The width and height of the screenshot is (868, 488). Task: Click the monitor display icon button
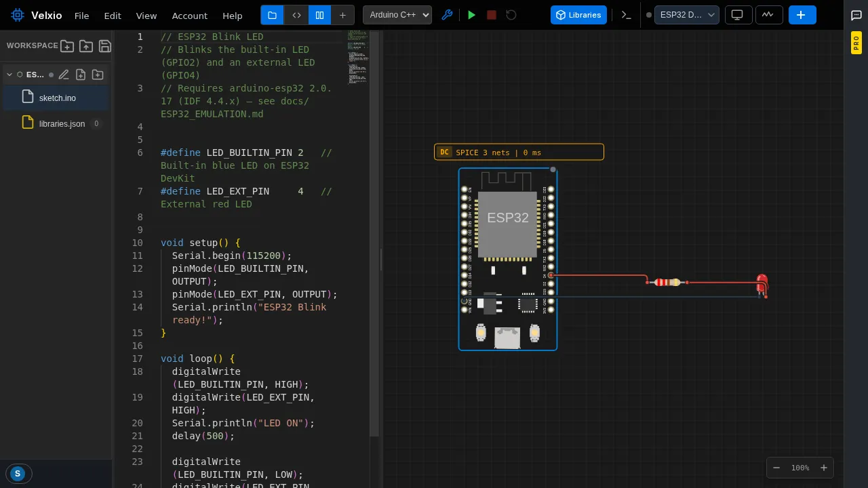(738, 15)
